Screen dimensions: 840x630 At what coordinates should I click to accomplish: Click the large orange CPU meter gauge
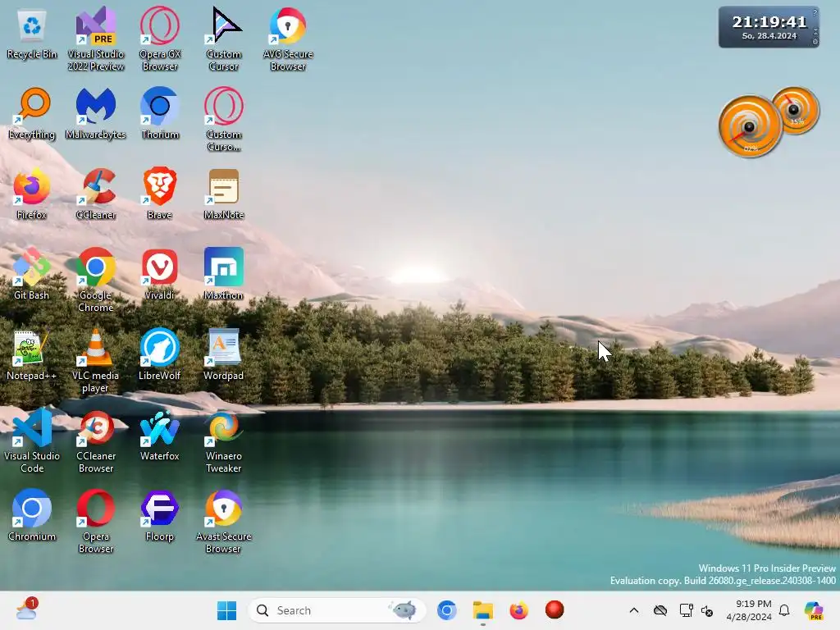(x=750, y=126)
